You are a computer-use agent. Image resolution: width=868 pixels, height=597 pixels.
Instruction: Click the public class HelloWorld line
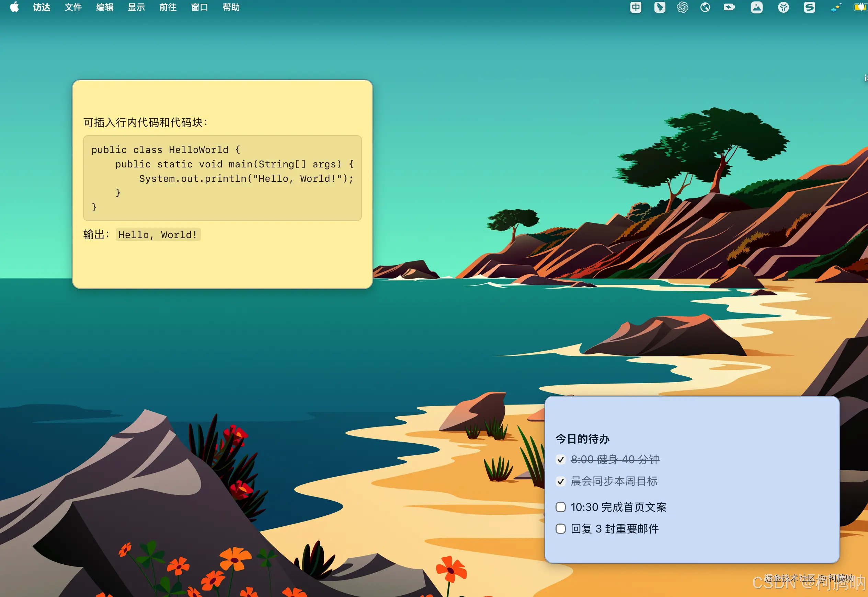(166, 150)
